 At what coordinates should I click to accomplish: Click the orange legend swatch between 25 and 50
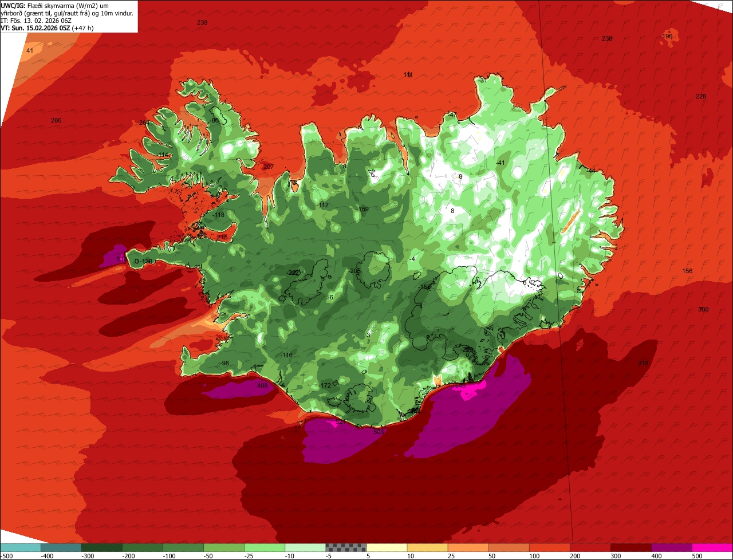pyautogui.click(x=468, y=547)
